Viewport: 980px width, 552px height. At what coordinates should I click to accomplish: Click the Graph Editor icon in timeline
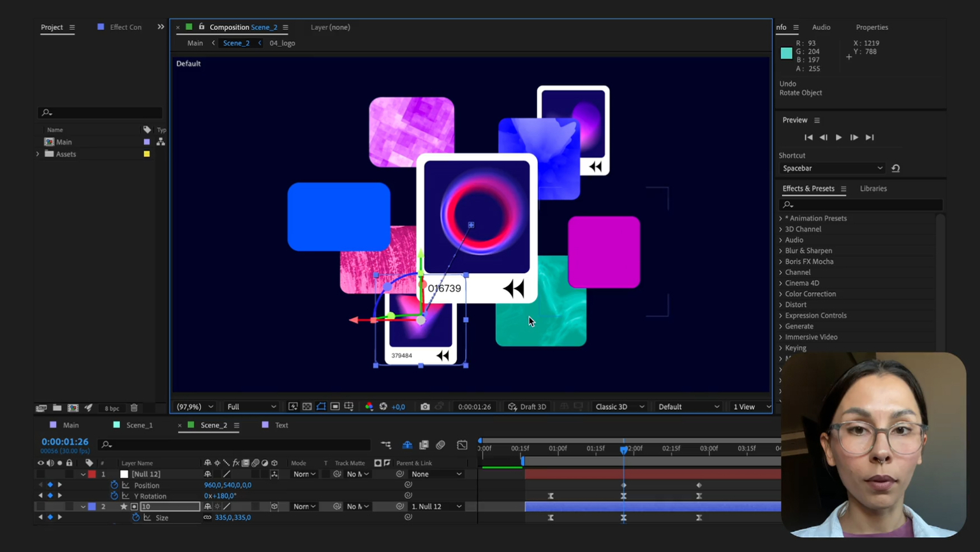[x=462, y=445]
